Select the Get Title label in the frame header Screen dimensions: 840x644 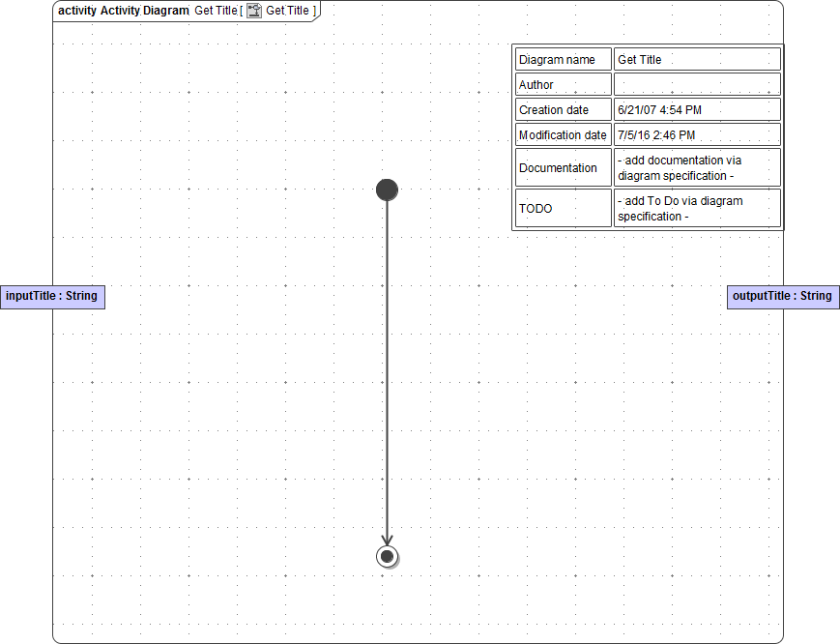click(215, 11)
